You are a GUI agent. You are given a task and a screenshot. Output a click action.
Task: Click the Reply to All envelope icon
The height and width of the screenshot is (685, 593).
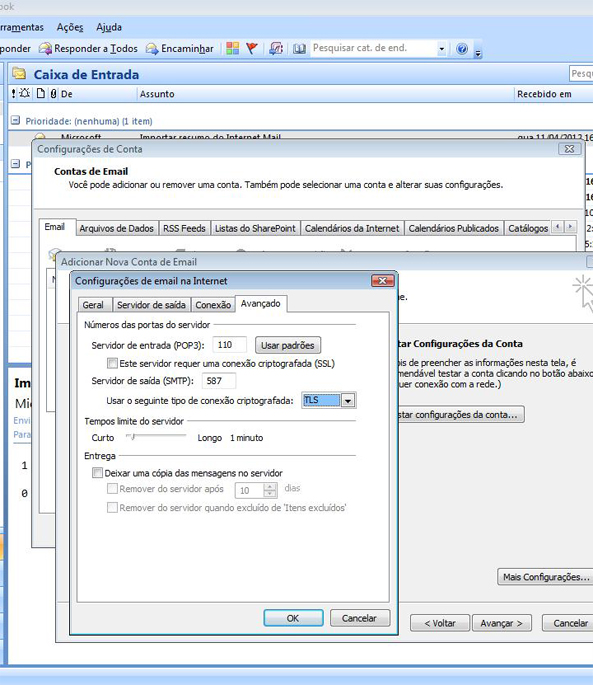(45, 48)
